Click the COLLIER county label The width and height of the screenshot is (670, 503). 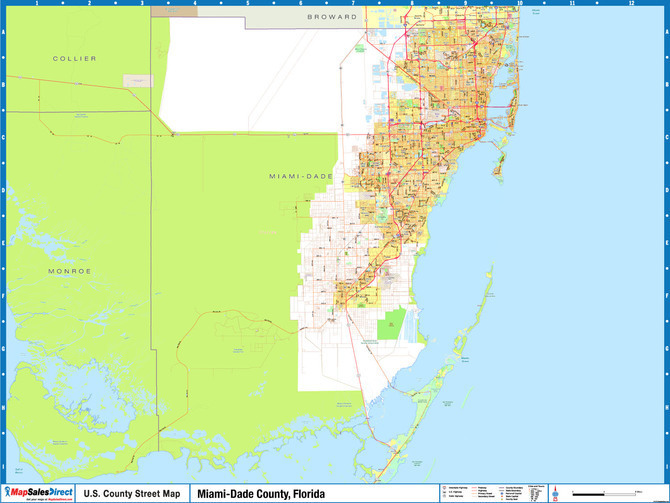coord(74,59)
